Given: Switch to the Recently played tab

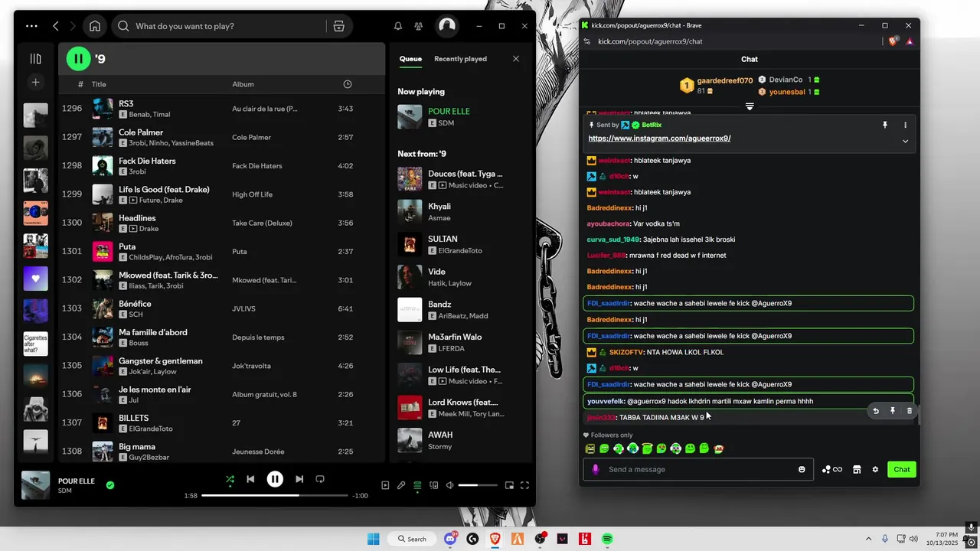Looking at the screenshot, I should (460, 59).
